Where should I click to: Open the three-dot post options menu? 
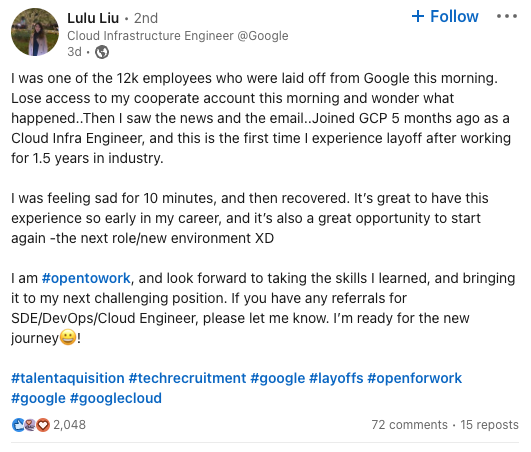click(x=507, y=16)
